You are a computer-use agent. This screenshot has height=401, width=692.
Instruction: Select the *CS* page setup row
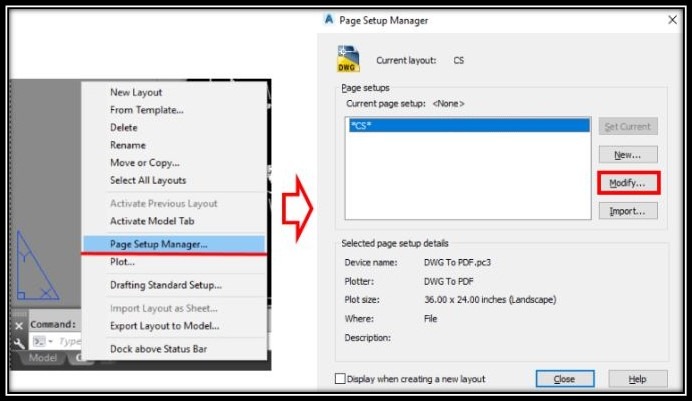tap(469, 126)
